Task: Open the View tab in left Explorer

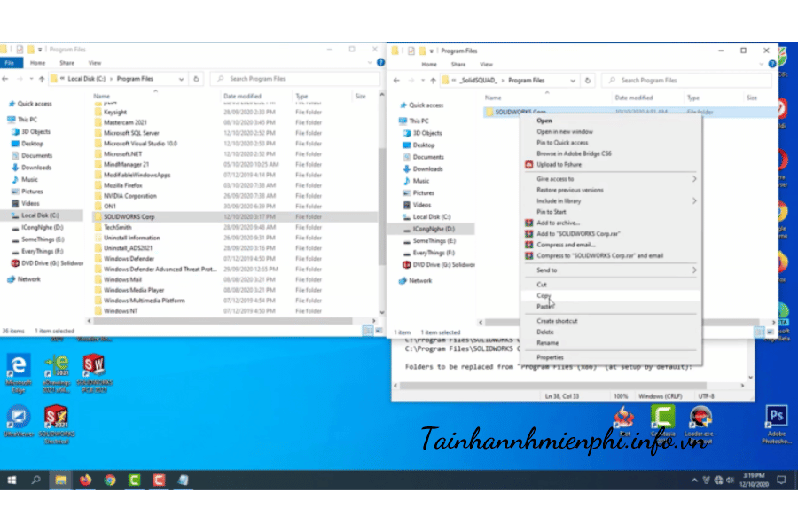Action: click(x=94, y=63)
